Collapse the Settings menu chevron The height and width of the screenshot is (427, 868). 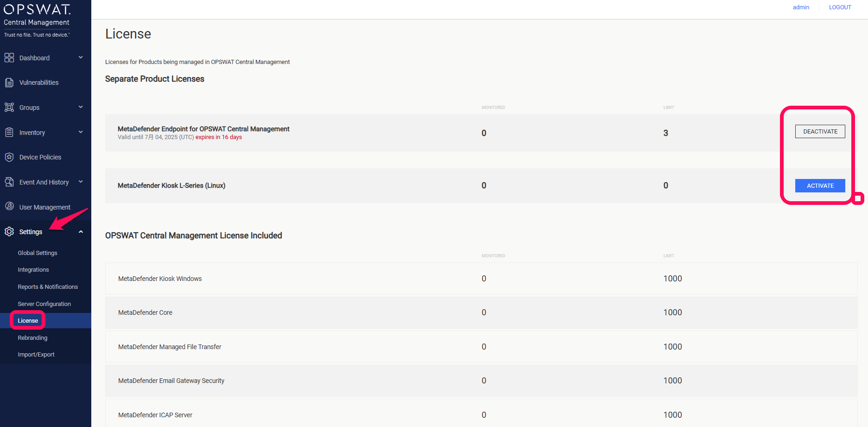(x=81, y=232)
